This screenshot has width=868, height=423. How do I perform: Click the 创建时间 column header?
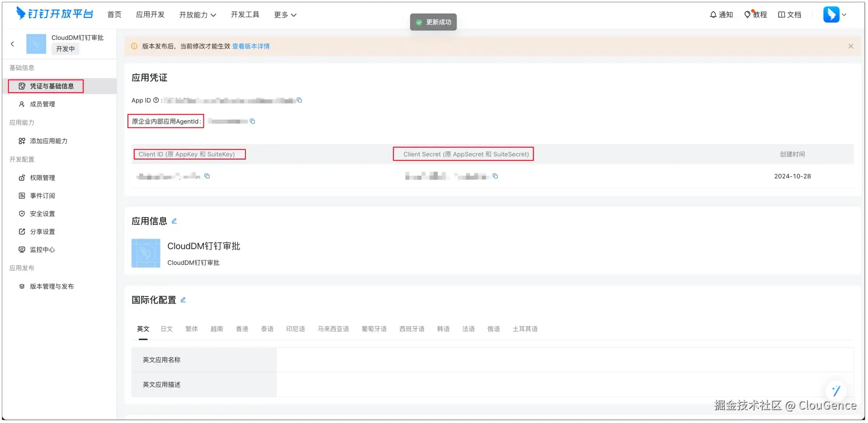(x=793, y=154)
